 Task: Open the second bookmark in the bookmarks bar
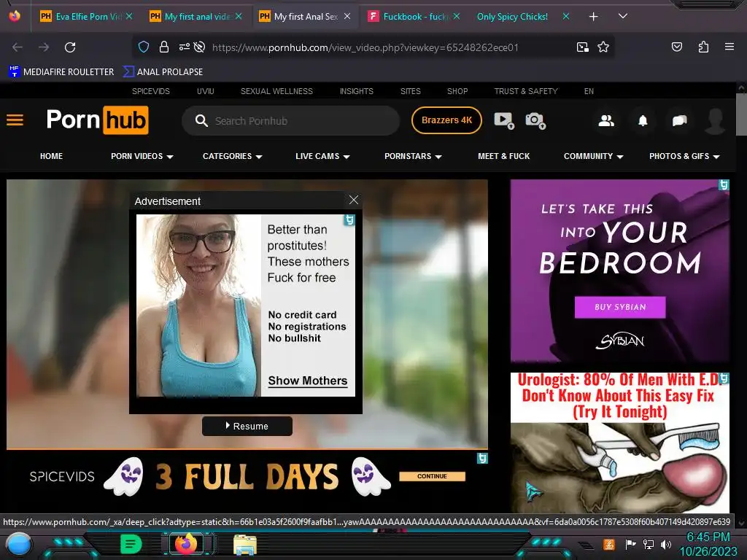(x=163, y=72)
